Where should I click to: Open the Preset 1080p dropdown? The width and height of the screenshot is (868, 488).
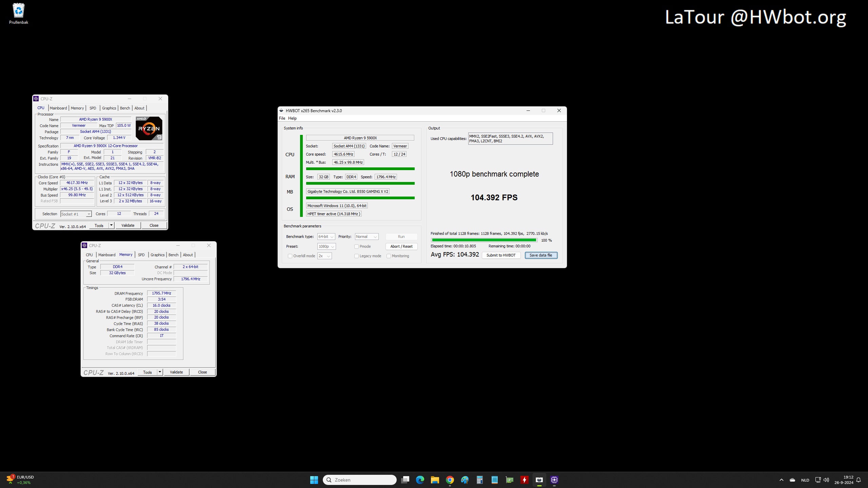pos(327,246)
